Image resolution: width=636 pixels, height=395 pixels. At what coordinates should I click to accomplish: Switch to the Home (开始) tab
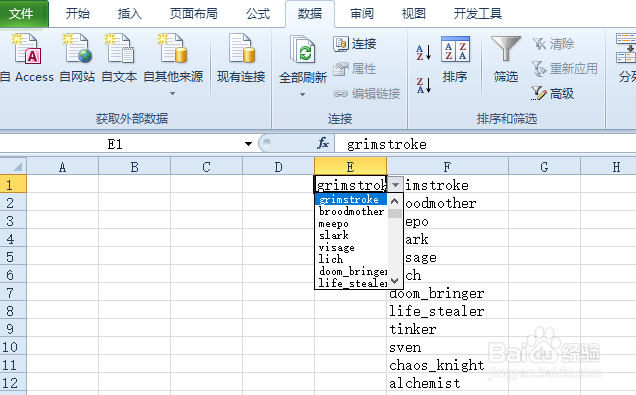(77, 14)
